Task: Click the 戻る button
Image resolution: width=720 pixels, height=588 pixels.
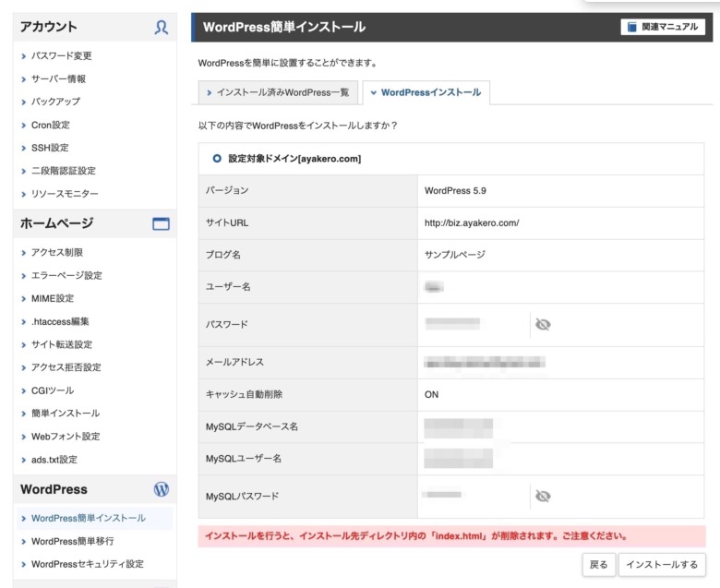Action: 598,565
